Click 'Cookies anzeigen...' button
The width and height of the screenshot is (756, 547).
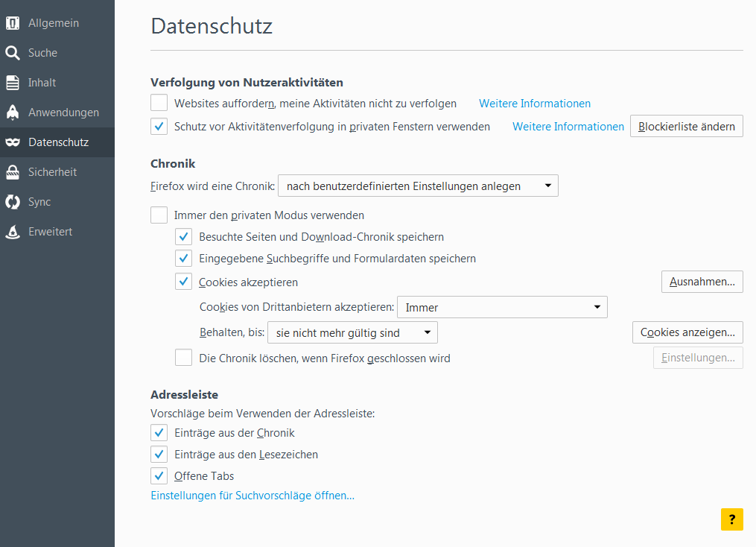pyautogui.click(x=687, y=333)
